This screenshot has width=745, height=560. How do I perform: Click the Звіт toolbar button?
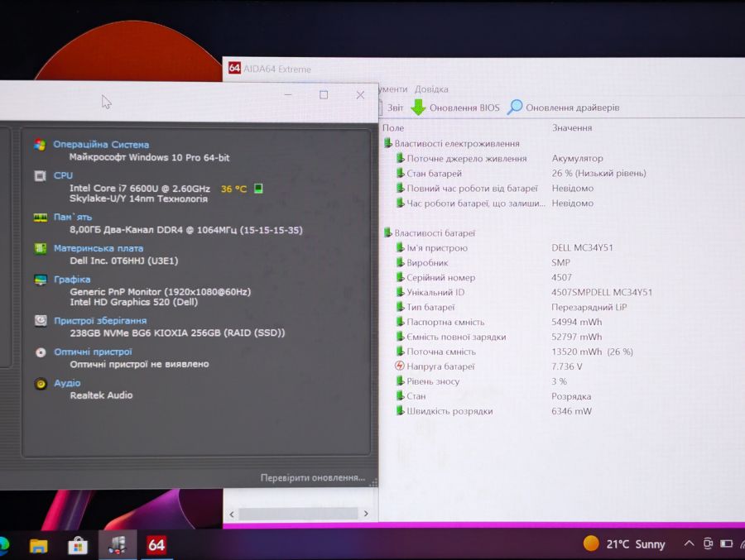point(395,108)
